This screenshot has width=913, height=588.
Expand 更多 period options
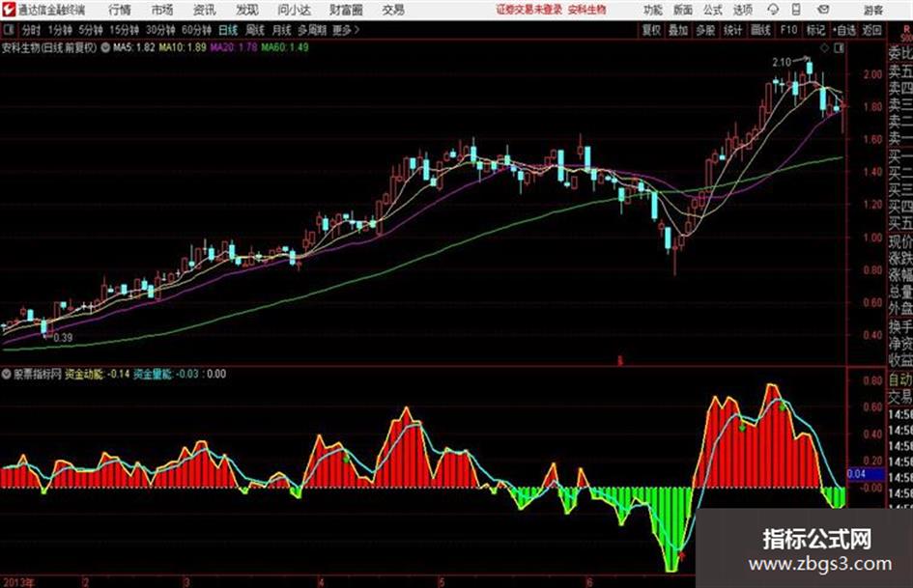pos(345,30)
